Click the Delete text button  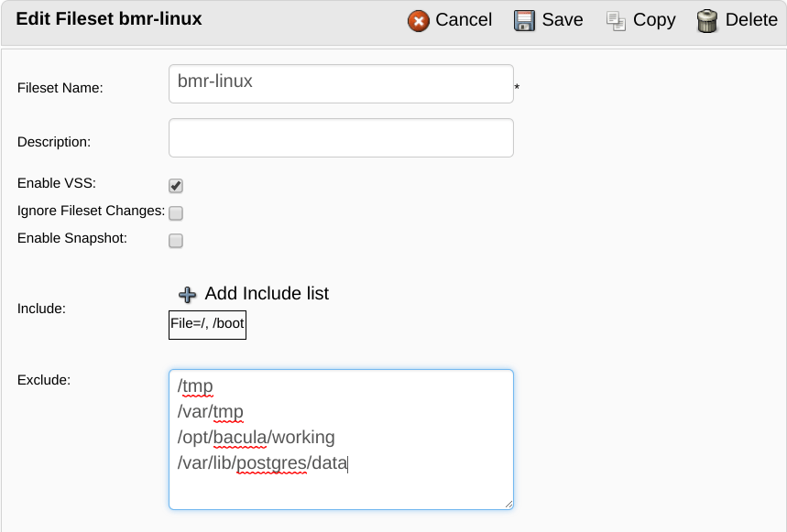click(751, 19)
